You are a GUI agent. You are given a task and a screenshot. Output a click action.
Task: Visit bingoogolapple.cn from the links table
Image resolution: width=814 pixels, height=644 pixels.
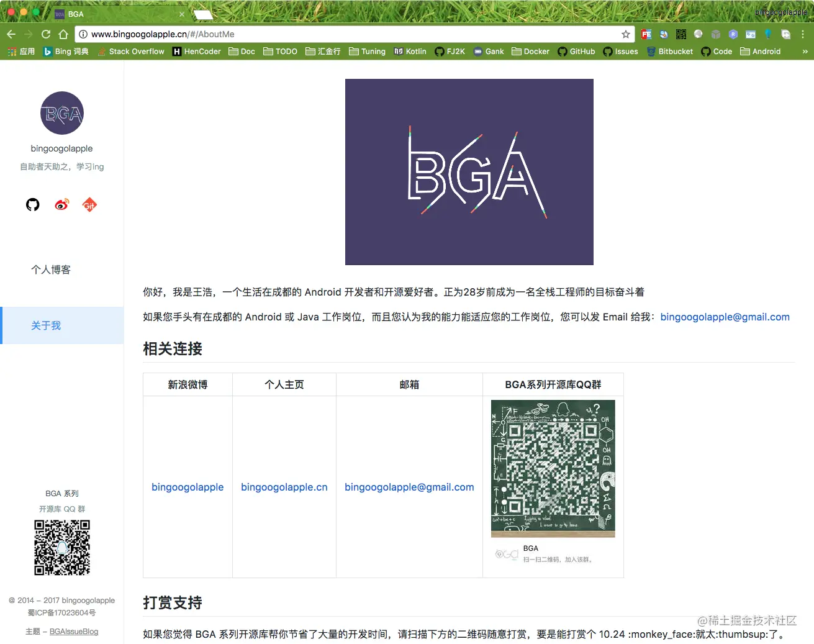coord(284,487)
